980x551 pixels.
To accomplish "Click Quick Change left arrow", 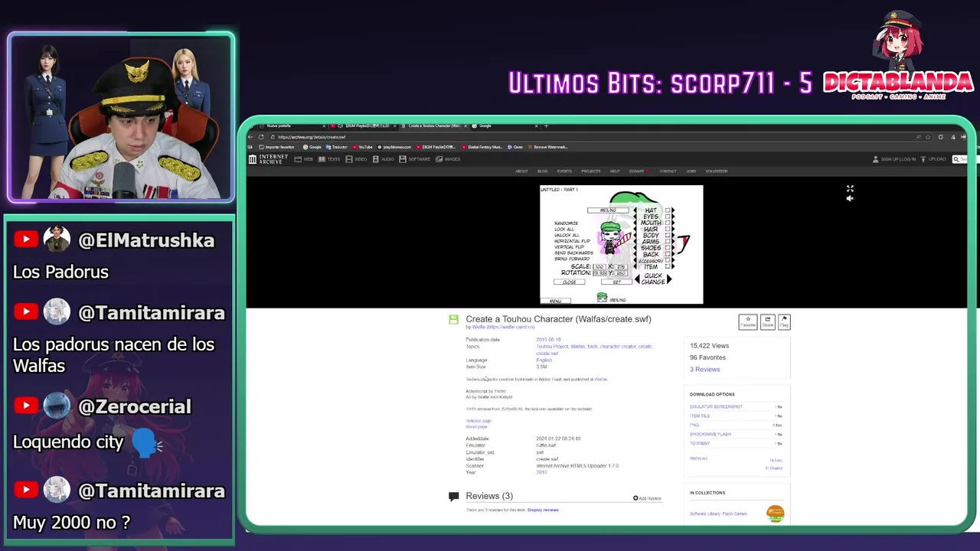I will tap(637, 279).
